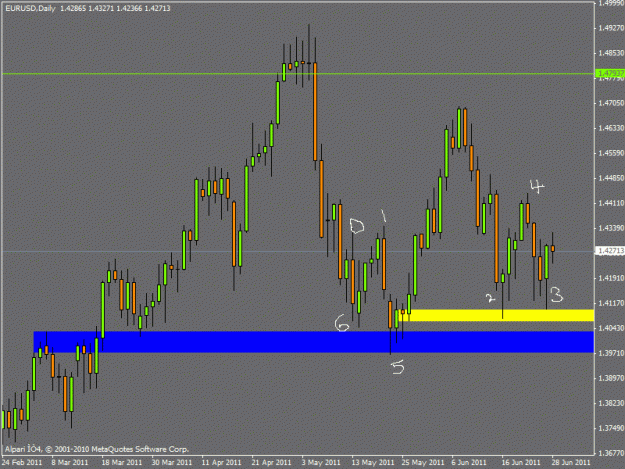Click the 24 Feb 2011 date label
The height and width of the screenshot is (469, 625).
[22, 463]
